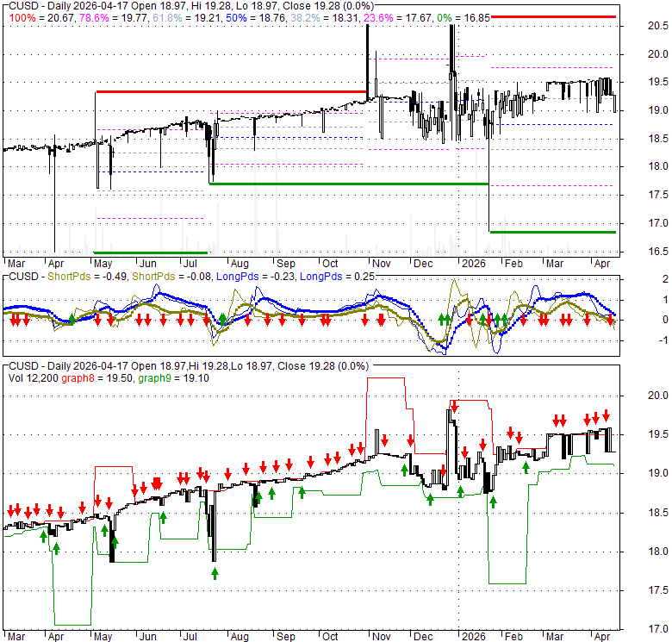
Task: Click the 16.5 price axis value
Action: (x=657, y=252)
